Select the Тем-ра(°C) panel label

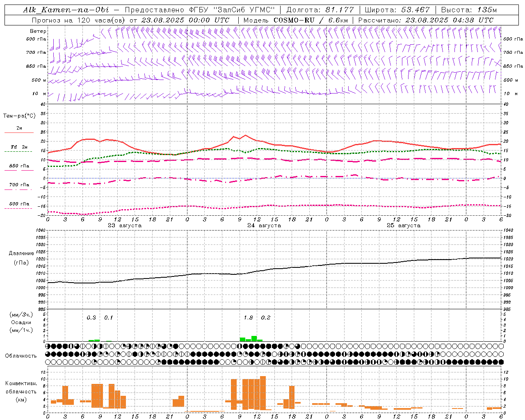pos(19,116)
